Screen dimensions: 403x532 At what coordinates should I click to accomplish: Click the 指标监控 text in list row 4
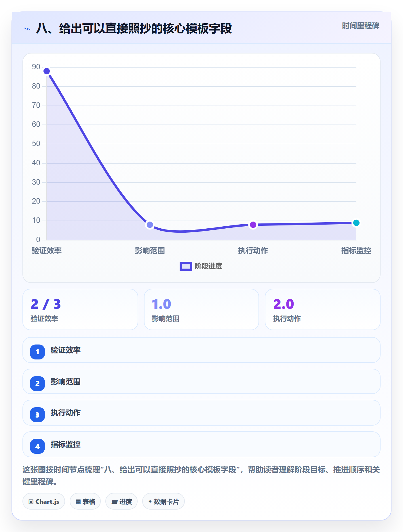[x=66, y=445]
